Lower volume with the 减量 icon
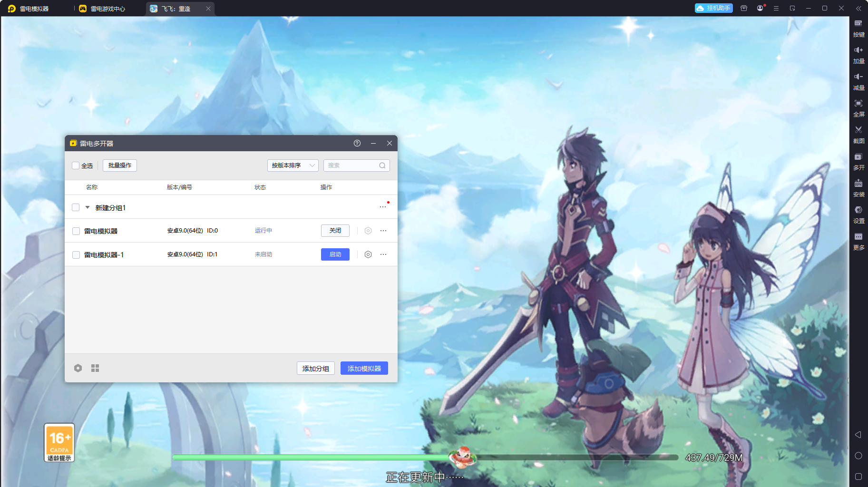The width and height of the screenshot is (868, 487). (x=858, y=81)
